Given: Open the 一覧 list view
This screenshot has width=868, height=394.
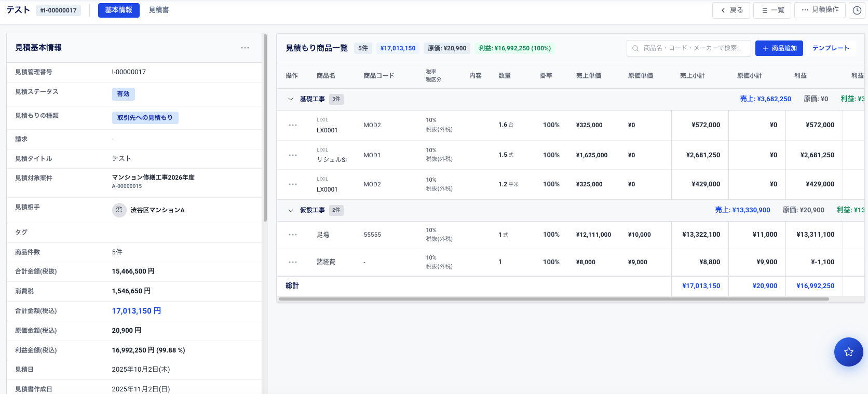Looking at the screenshot, I should (772, 10).
